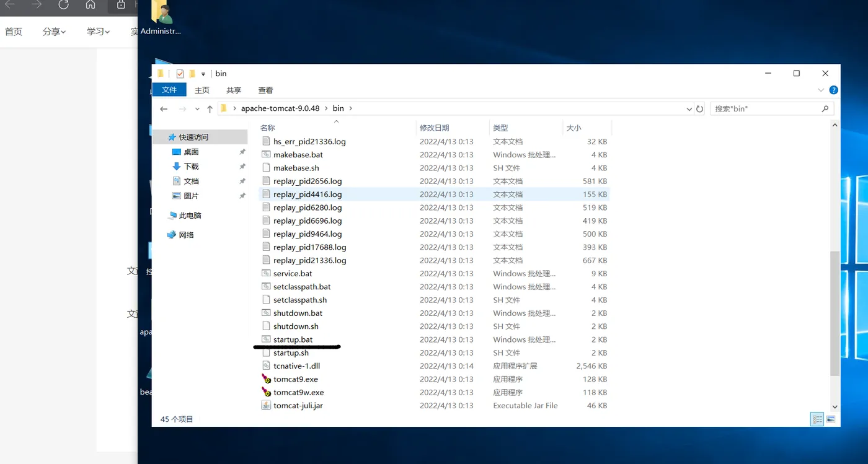Open the 查看 ribbon tab

click(265, 90)
